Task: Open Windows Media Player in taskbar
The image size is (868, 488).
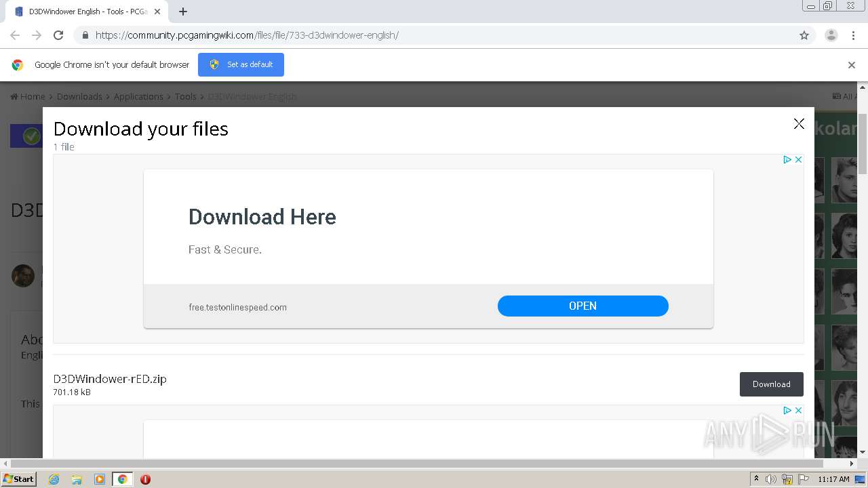Action: click(100, 479)
